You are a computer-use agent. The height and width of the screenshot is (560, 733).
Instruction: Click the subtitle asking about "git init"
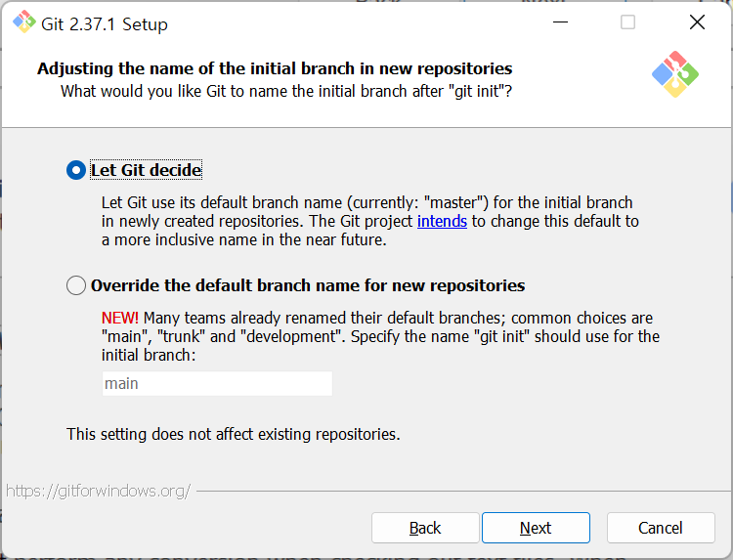pos(286,91)
